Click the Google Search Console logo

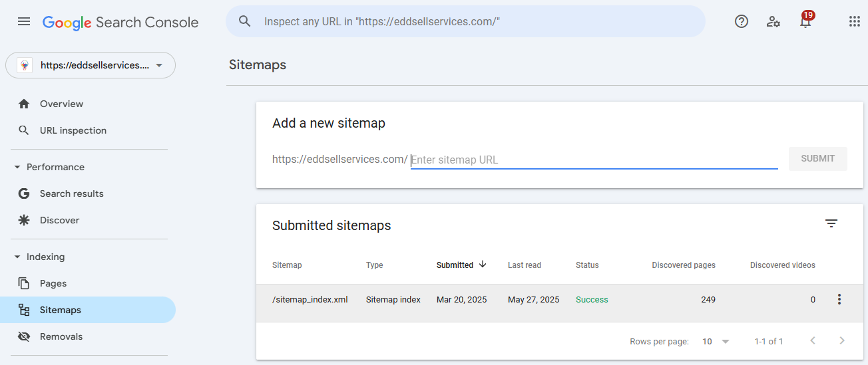(x=120, y=22)
